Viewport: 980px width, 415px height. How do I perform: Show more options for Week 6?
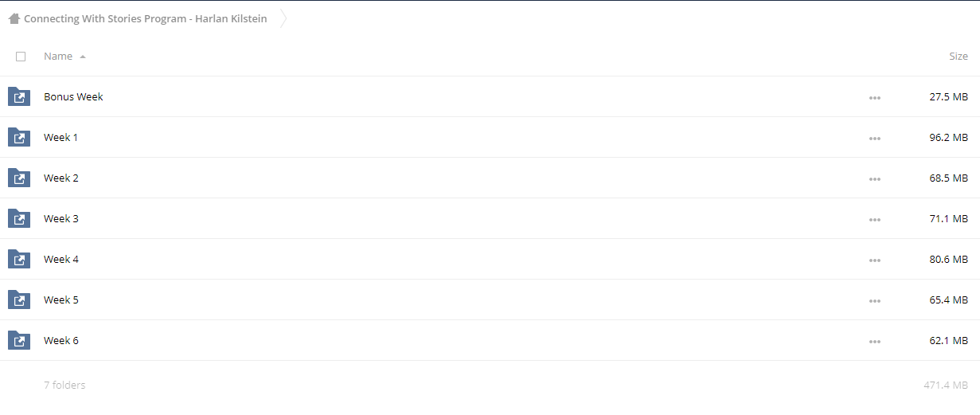tap(875, 341)
